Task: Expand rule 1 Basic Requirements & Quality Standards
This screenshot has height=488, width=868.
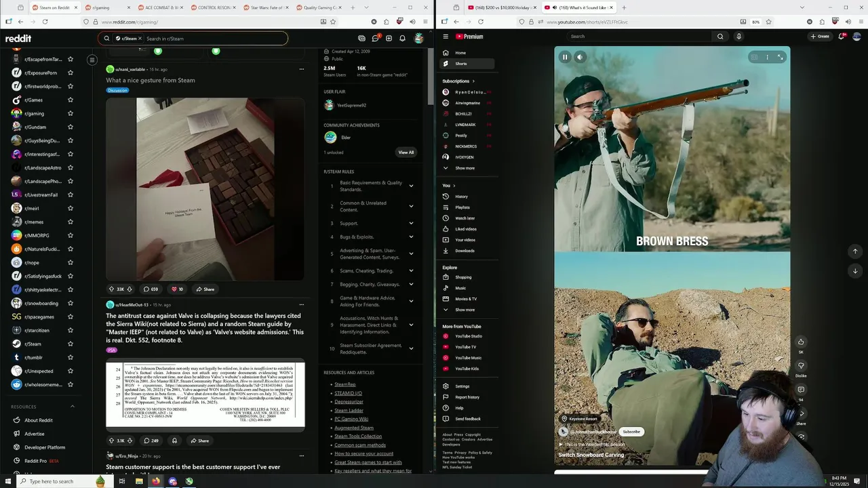Action: pos(411,186)
